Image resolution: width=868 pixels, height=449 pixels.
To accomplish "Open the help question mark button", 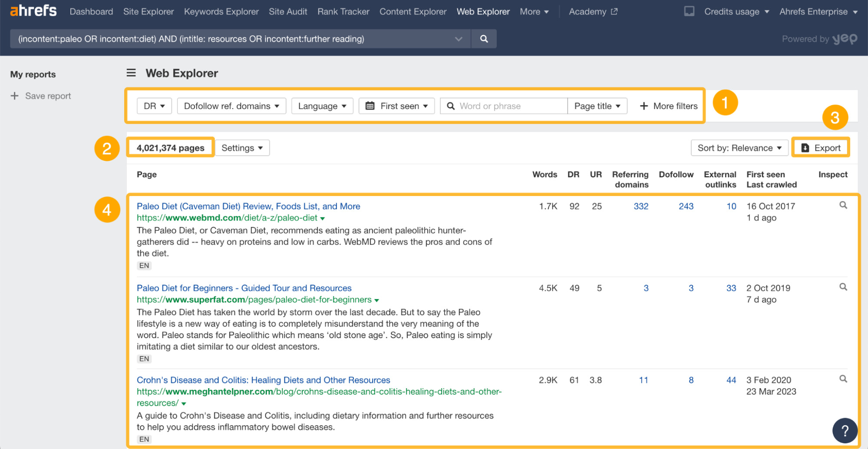I will (x=845, y=430).
